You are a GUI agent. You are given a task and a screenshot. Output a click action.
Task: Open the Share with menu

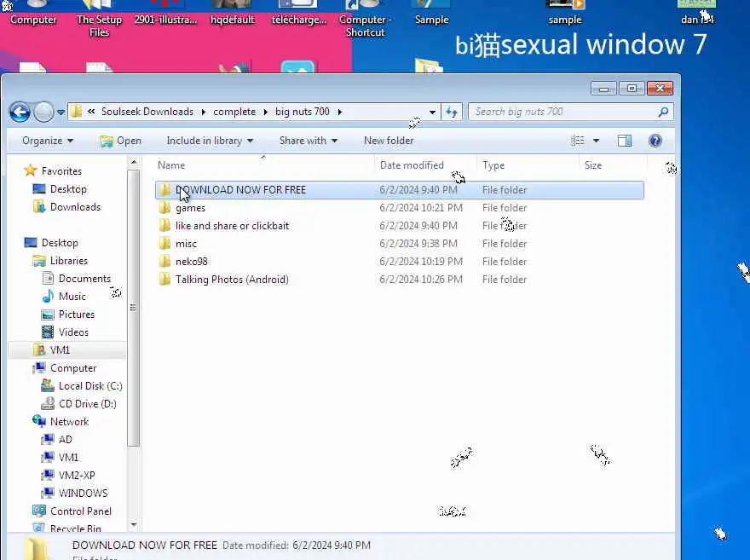pyautogui.click(x=308, y=141)
